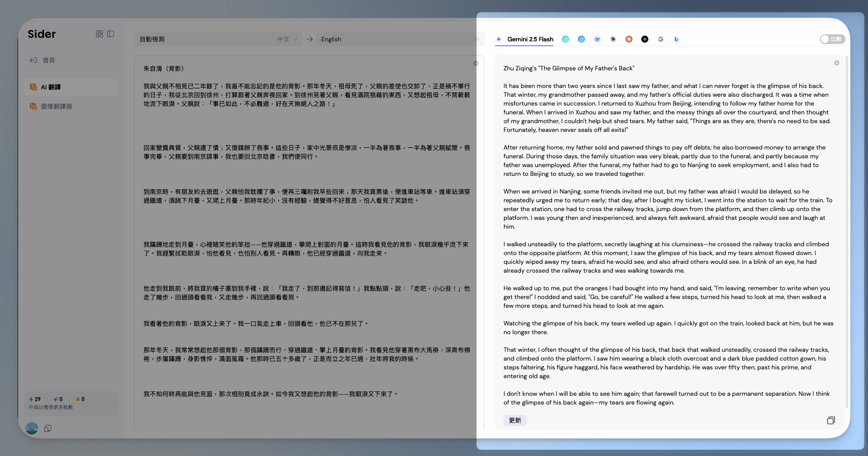Choose the teal ChatGPT model icon

pyautogui.click(x=566, y=39)
